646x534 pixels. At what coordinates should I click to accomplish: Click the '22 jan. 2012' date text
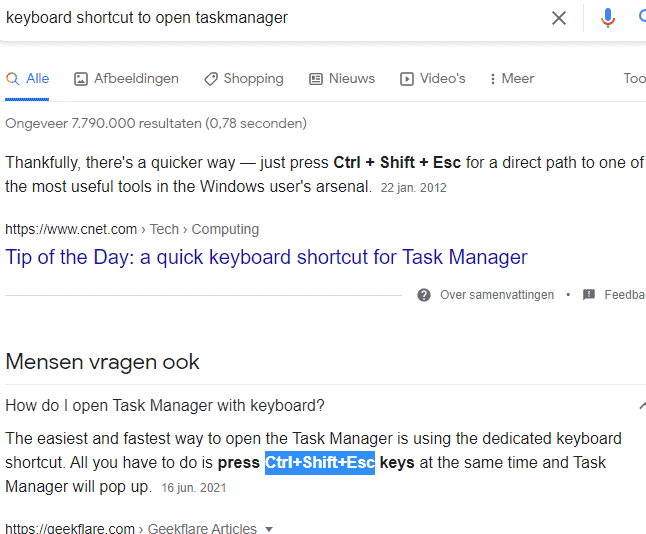click(x=414, y=188)
